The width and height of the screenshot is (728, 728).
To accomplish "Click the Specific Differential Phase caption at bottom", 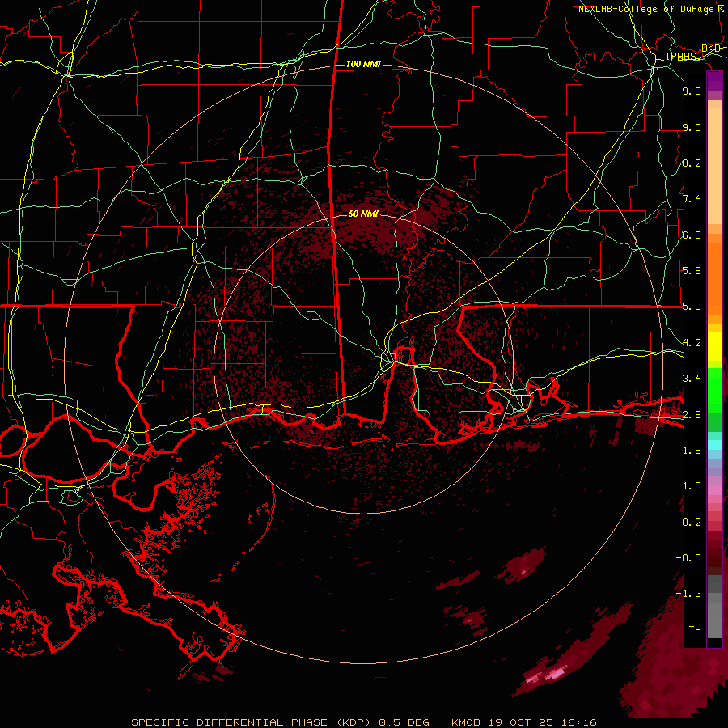I will click(x=364, y=722).
